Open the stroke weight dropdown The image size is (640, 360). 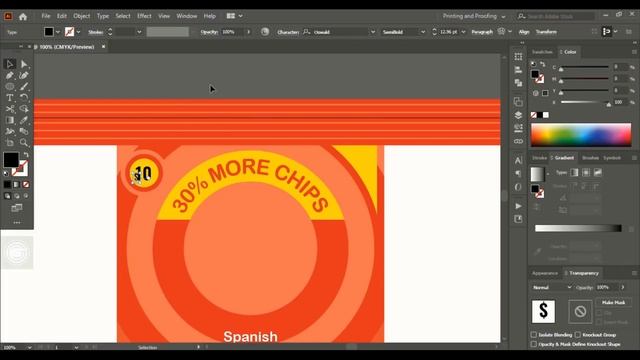pyautogui.click(x=139, y=32)
